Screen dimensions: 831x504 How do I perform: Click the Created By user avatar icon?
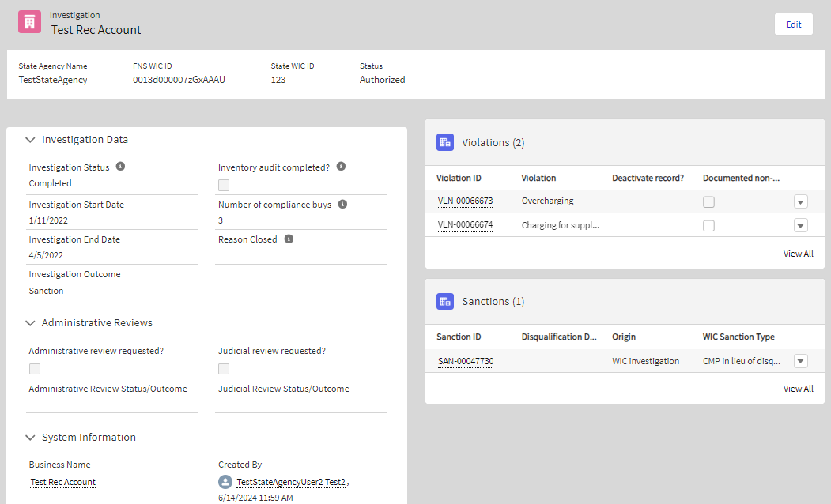pos(225,482)
